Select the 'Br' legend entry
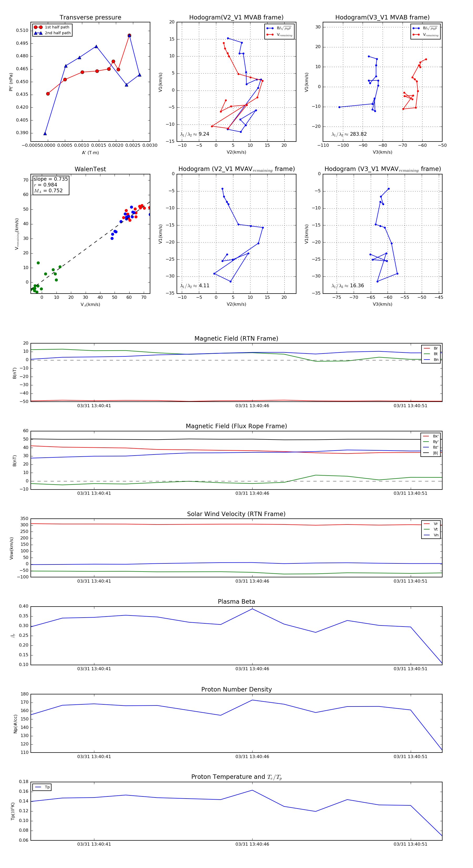 tap(431, 349)
